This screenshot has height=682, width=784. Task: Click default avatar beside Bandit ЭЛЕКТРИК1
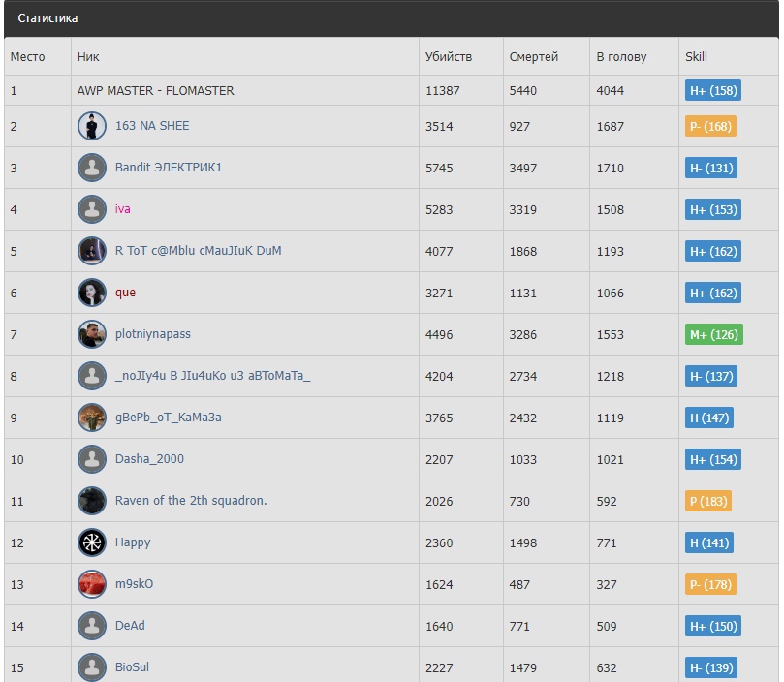pyautogui.click(x=92, y=168)
